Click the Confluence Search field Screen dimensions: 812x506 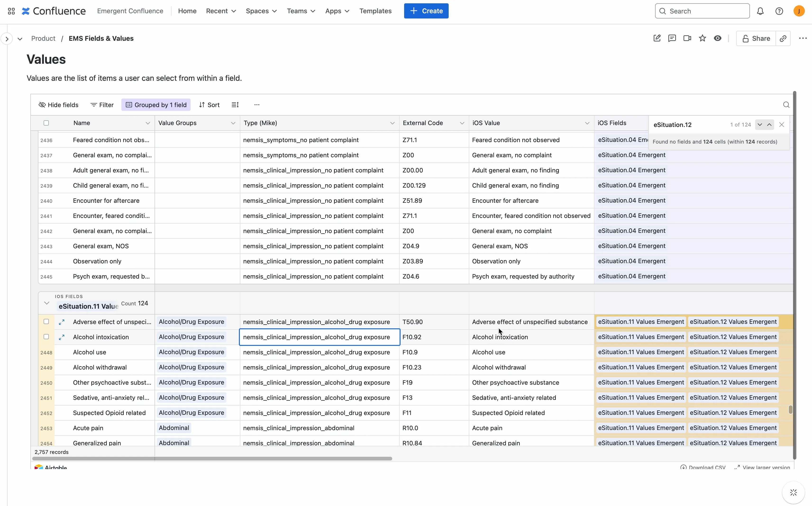tap(702, 11)
